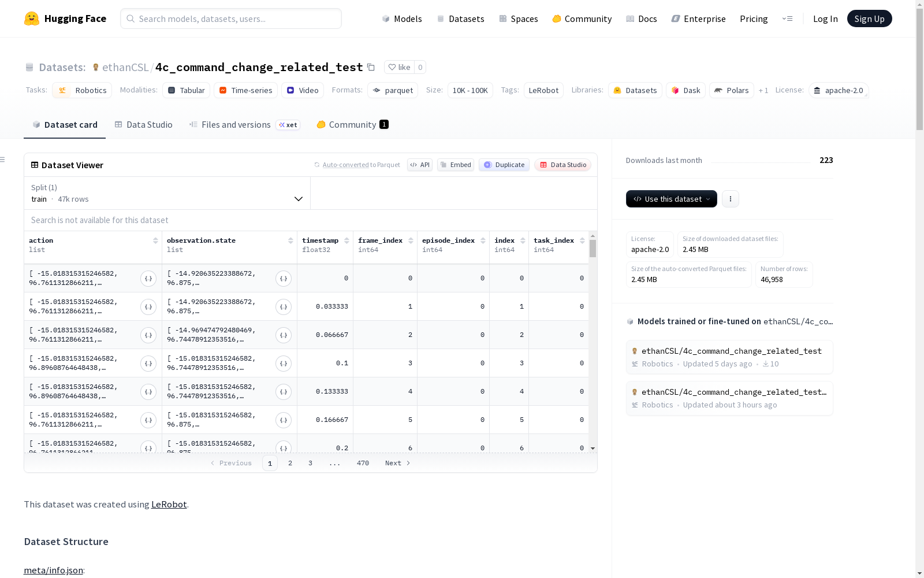
Task: Click the page vertical scrollbar thumb
Action: [919, 69]
